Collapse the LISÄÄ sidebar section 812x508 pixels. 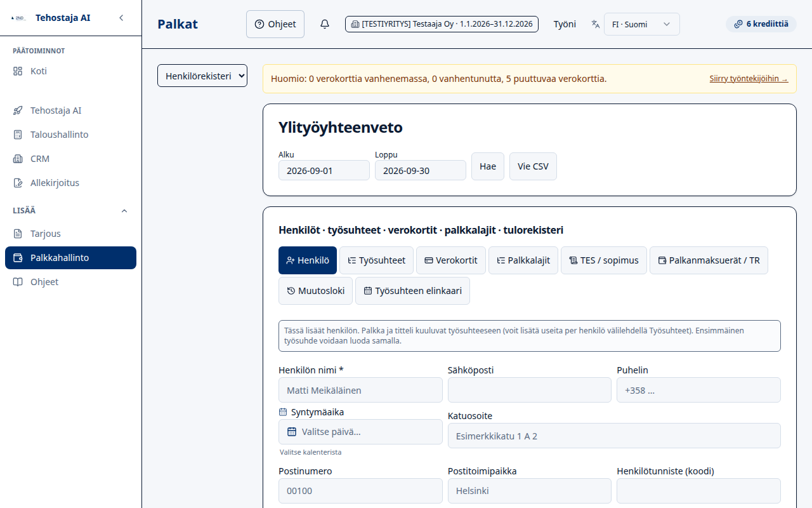[x=124, y=210]
